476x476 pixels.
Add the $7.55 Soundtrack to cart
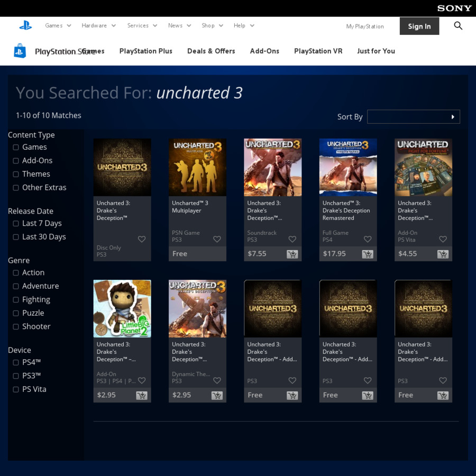[x=292, y=254]
